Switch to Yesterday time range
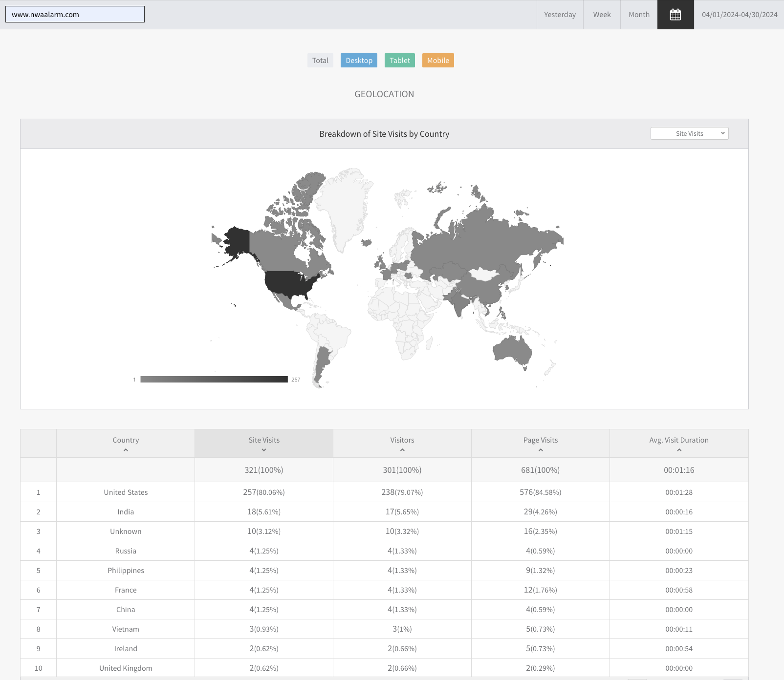The height and width of the screenshot is (680, 784). click(560, 15)
